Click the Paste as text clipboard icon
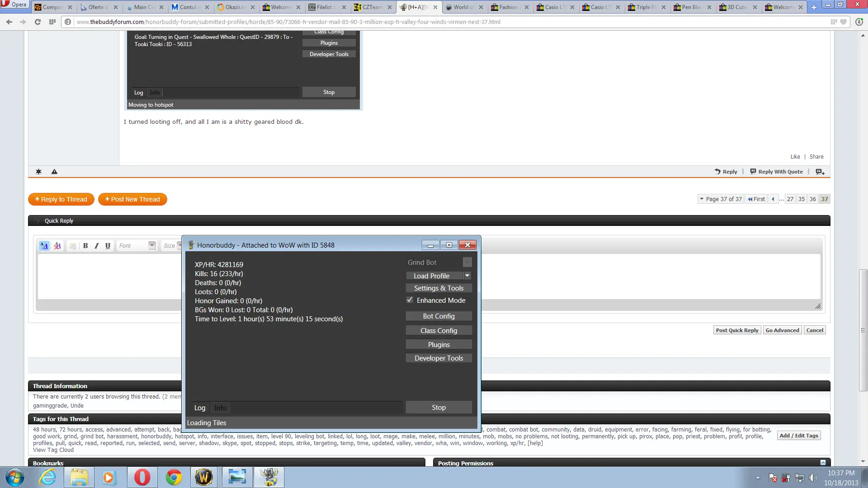 tap(73, 245)
